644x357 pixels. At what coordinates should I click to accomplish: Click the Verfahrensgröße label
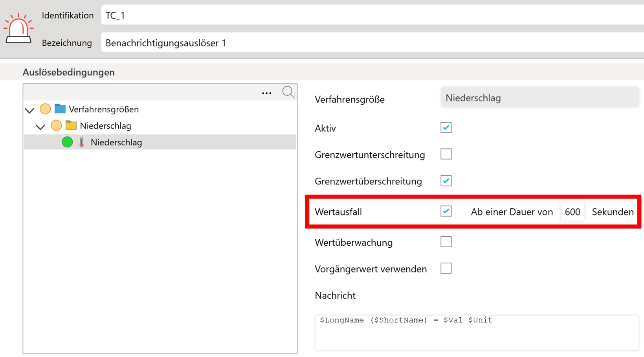[x=350, y=99]
